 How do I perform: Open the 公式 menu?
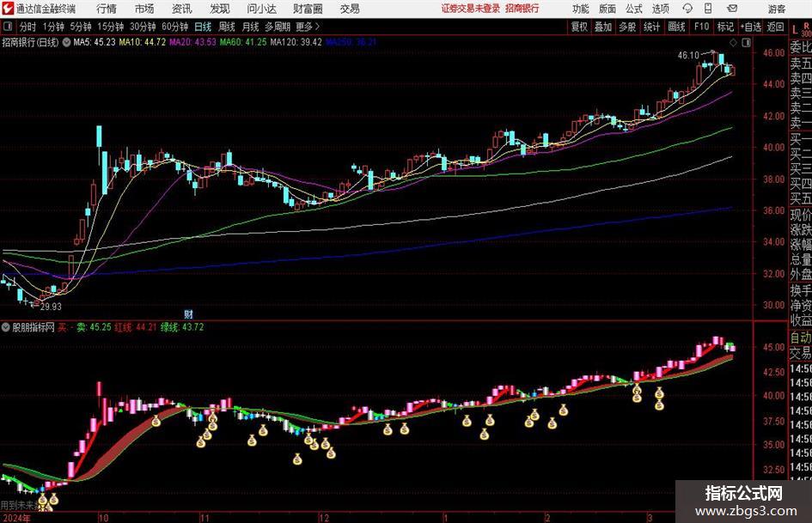634,9
